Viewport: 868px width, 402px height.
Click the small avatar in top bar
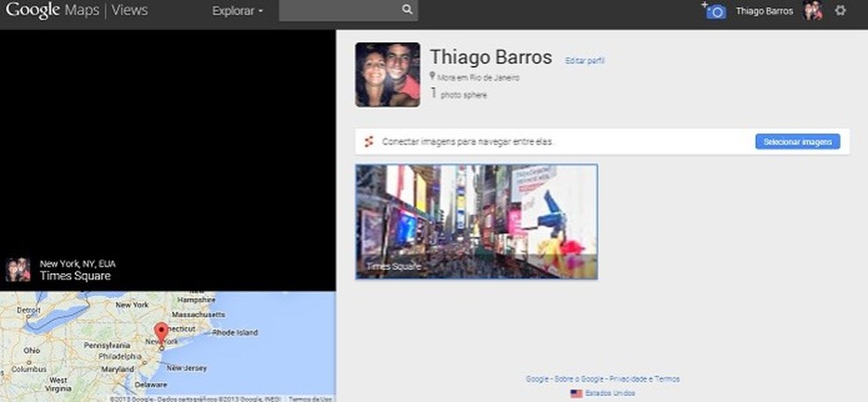(x=812, y=11)
